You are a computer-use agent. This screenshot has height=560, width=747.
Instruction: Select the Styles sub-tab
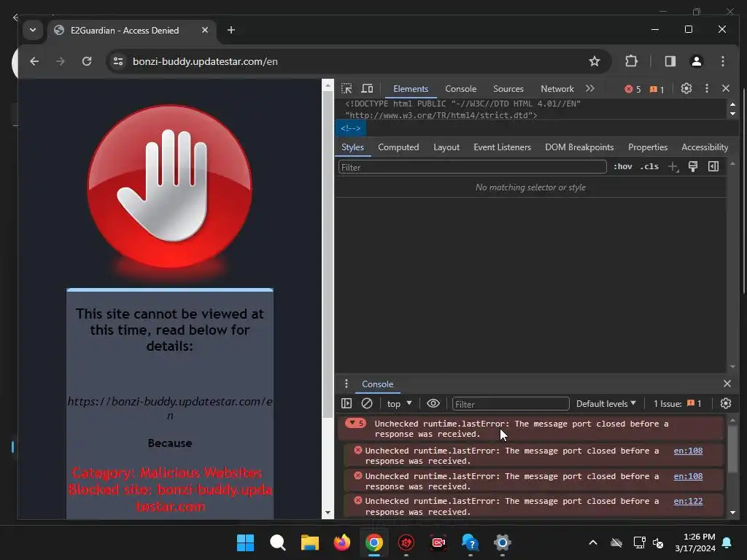pyautogui.click(x=352, y=147)
